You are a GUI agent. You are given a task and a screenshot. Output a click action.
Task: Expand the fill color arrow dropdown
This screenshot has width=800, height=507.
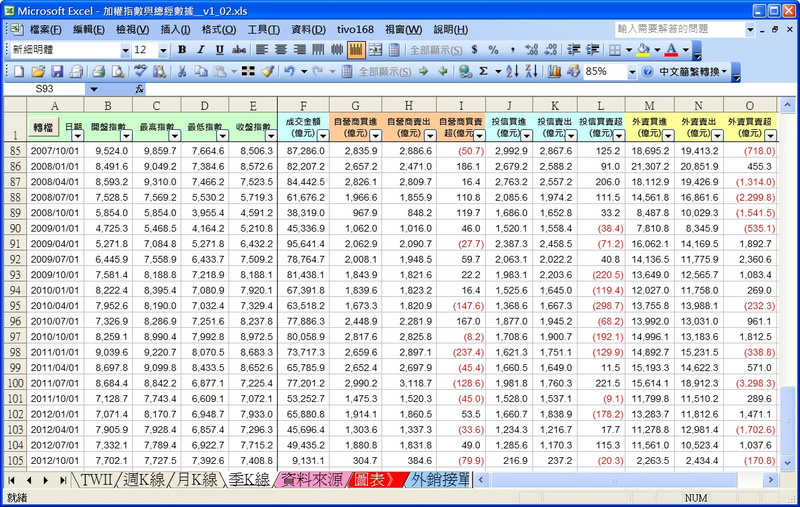pos(657,49)
